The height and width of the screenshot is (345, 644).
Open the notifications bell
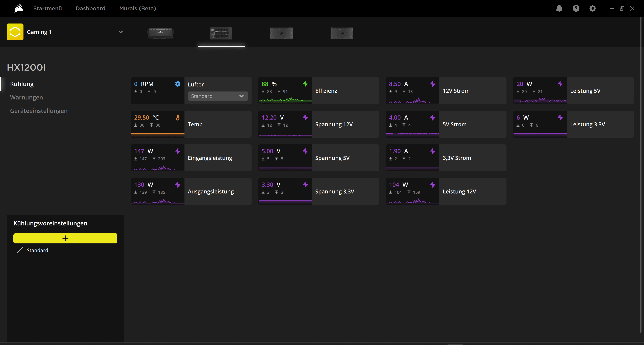(559, 9)
